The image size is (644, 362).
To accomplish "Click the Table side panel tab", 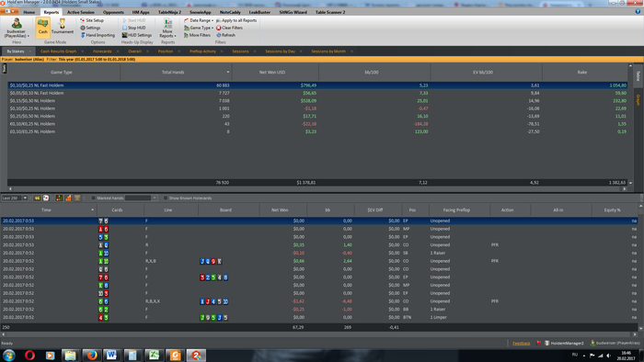I will [x=638, y=76].
